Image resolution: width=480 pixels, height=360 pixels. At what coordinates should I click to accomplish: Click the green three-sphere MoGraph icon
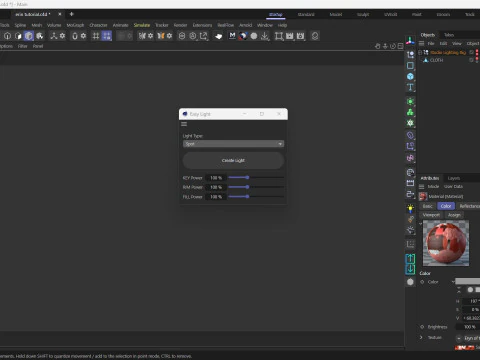410,112
